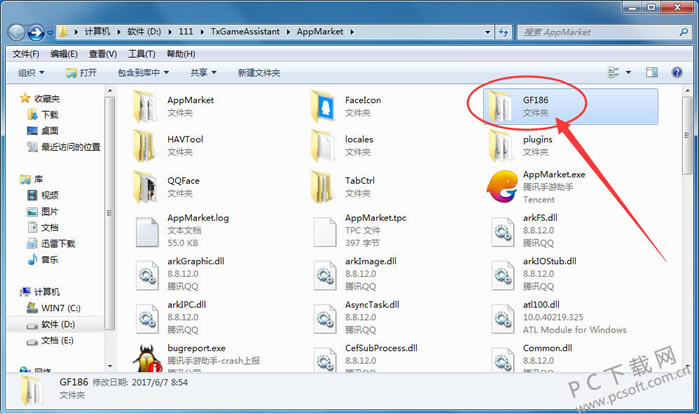Select the AppMarket.exe application icon
Image resolution: width=699 pixels, height=414 pixels.
(502, 186)
